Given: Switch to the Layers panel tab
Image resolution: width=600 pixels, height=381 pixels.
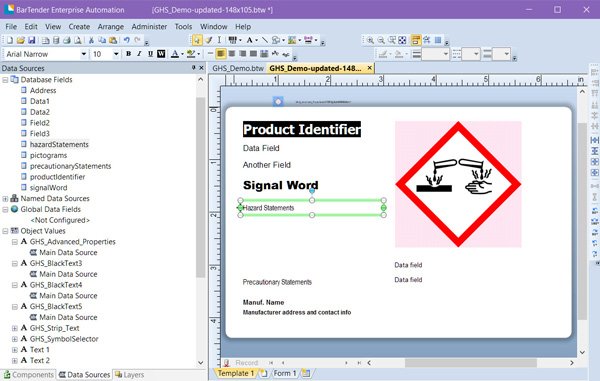Looking at the screenshot, I should (129, 374).
